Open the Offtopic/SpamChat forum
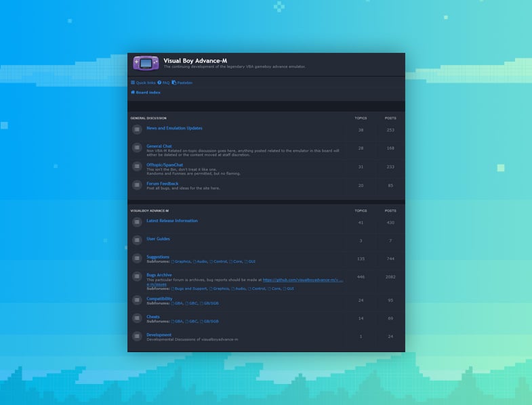 click(x=165, y=165)
